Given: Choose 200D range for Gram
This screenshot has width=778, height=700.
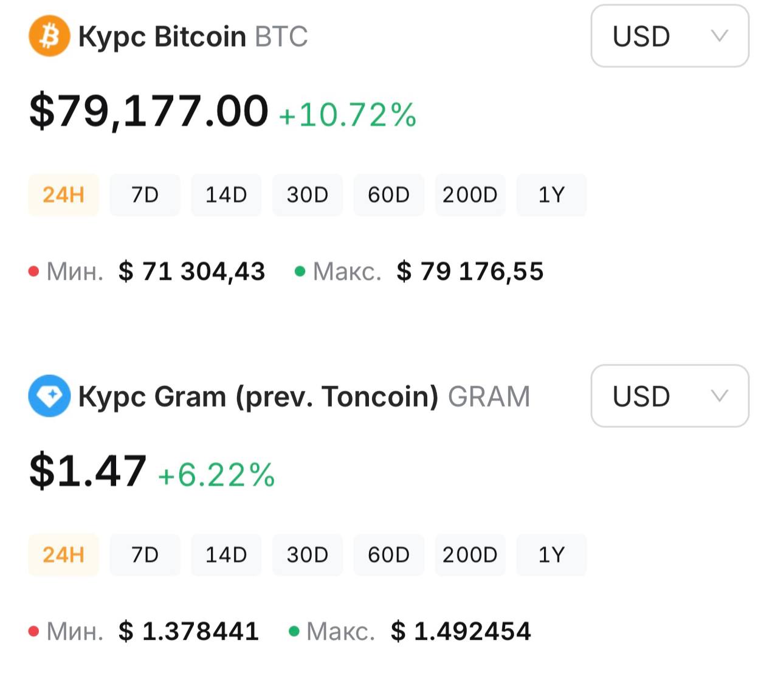Looking at the screenshot, I should coord(470,555).
